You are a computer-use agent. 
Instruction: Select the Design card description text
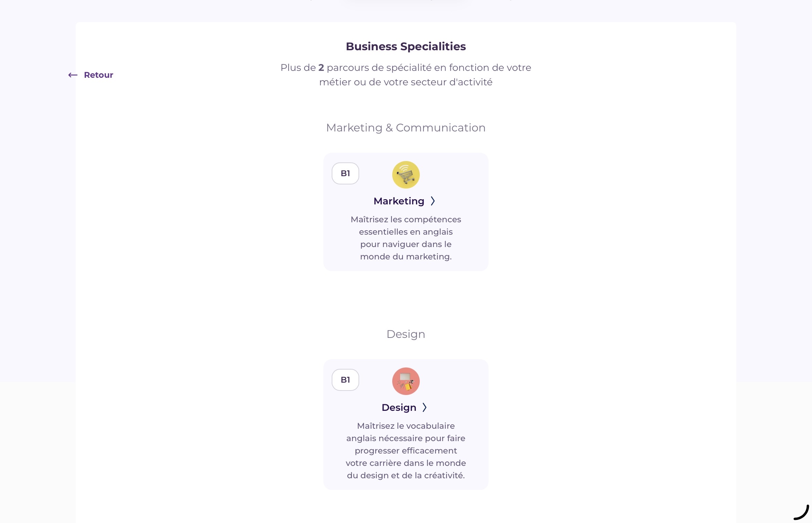[406, 451]
